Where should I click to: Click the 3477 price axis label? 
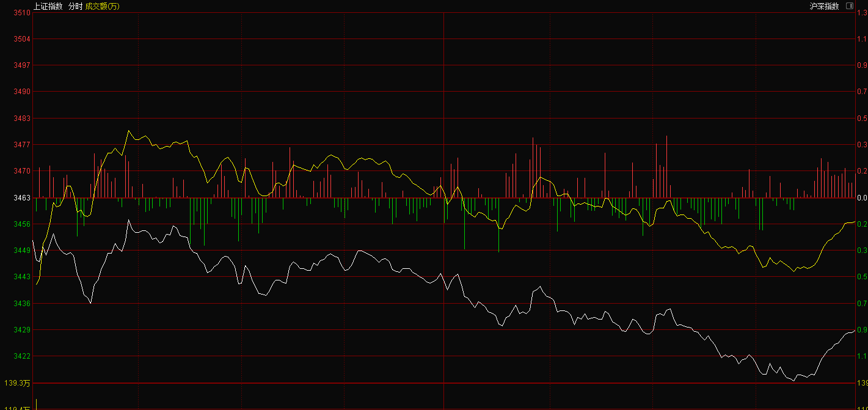click(22, 145)
